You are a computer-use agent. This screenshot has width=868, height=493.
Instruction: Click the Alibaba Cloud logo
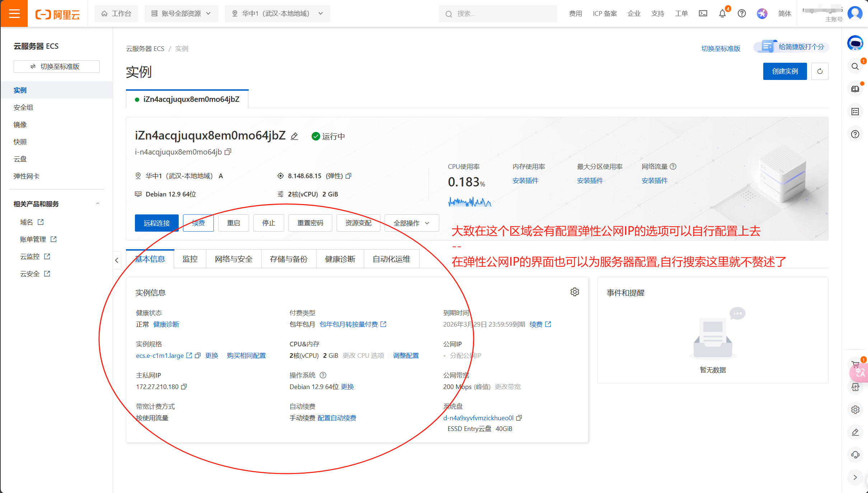coord(57,14)
